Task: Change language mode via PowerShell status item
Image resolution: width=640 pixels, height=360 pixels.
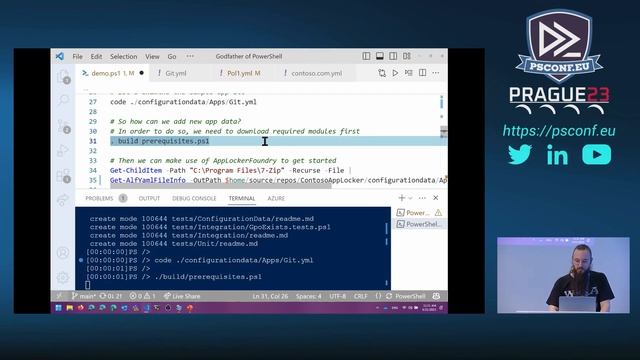Action: tap(410, 296)
